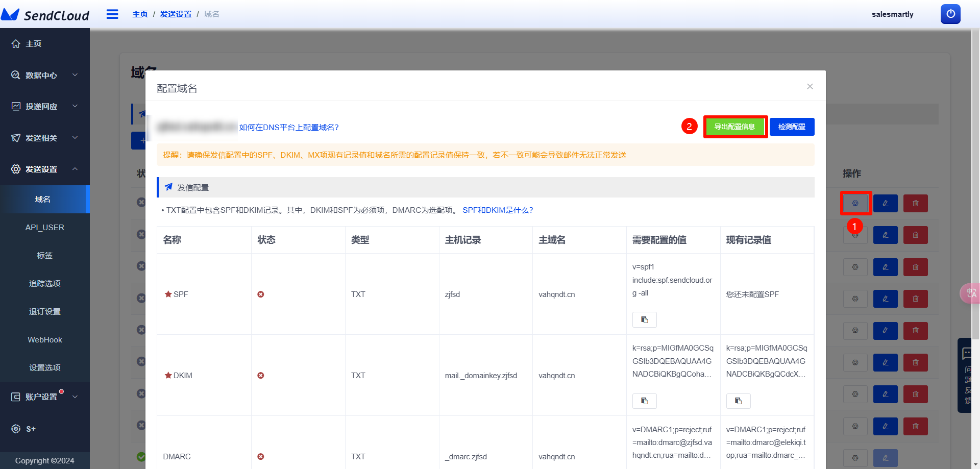Click the hamburger menu icon in header
The width and height of the screenshot is (980, 469).
click(x=112, y=14)
